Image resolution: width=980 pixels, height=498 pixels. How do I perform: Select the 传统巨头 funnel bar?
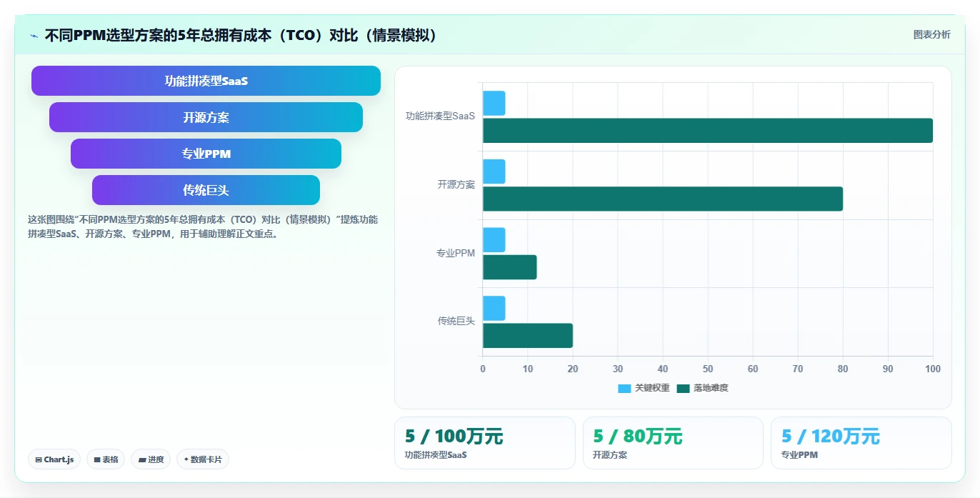206,190
